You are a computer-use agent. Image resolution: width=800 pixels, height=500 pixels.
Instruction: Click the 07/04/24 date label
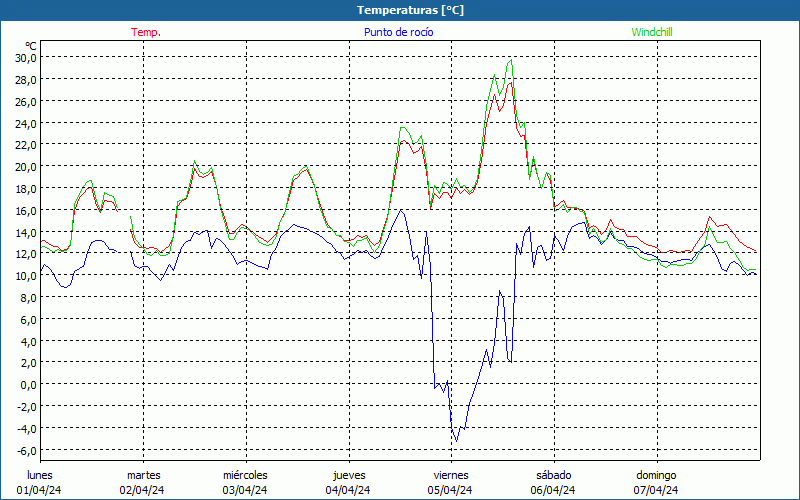click(x=656, y=490)
